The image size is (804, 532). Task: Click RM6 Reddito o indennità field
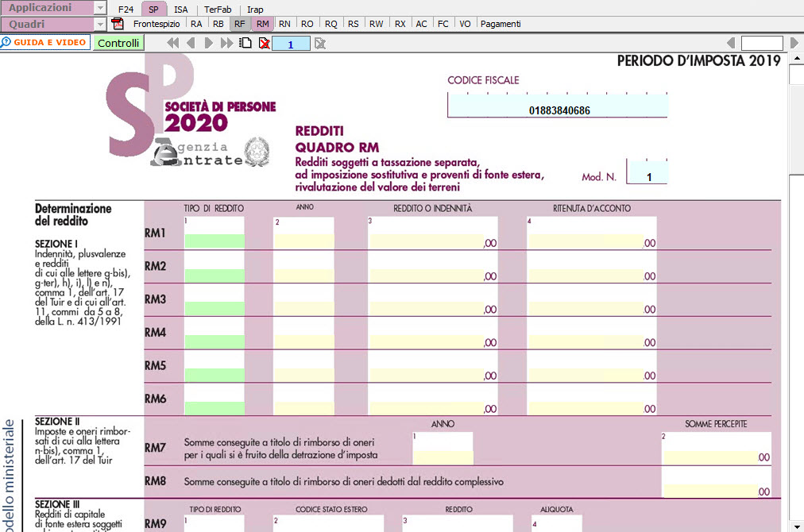pos(427,408)
